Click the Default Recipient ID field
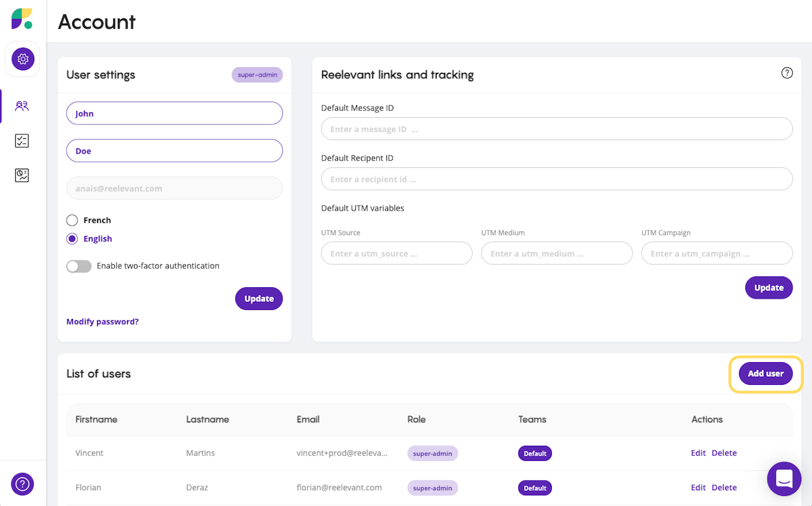This screenshot has width=812, height=506. (556, 179)
